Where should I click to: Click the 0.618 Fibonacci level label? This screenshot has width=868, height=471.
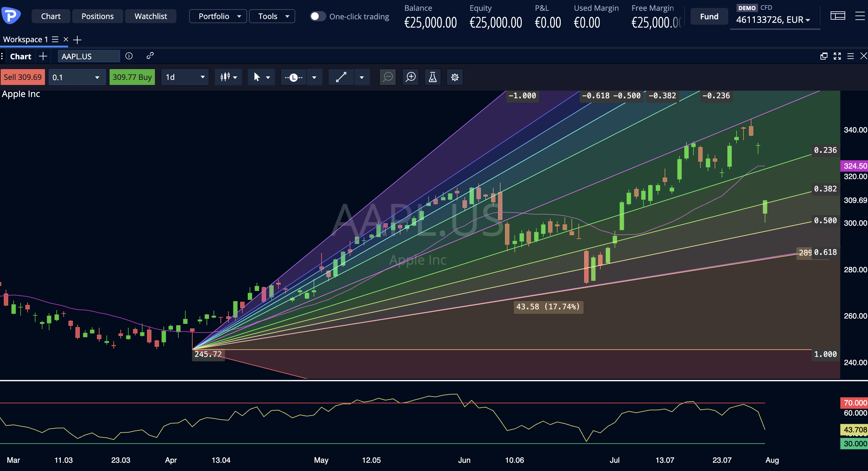[x=825, y=252]
